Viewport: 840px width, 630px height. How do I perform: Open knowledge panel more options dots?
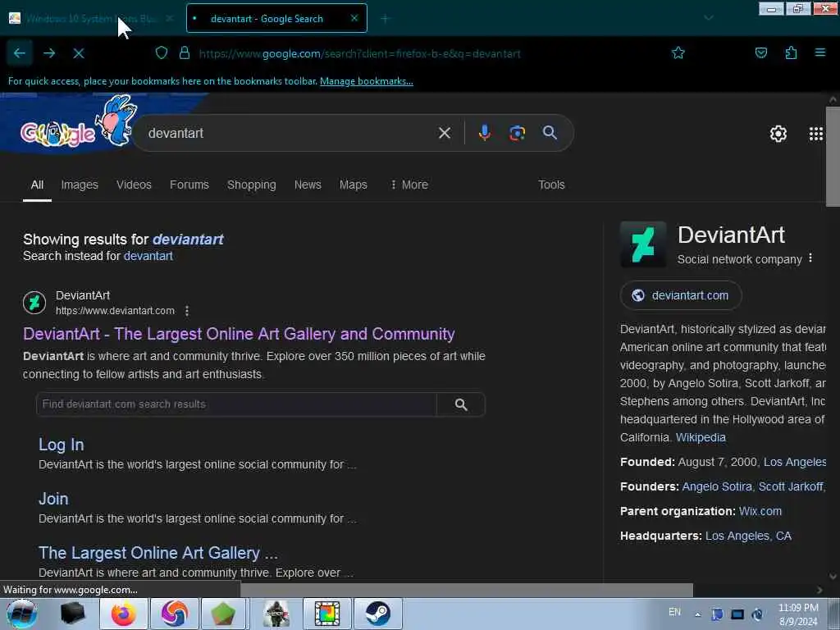coord(810,258)
